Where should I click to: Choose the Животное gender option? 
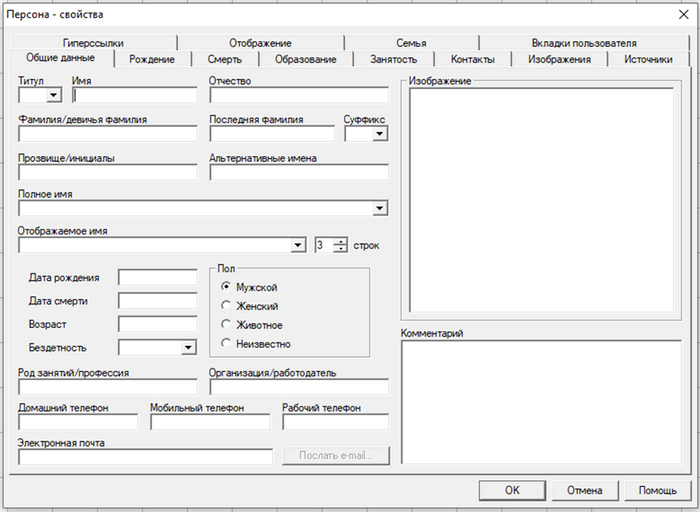[x=226, y=325]
